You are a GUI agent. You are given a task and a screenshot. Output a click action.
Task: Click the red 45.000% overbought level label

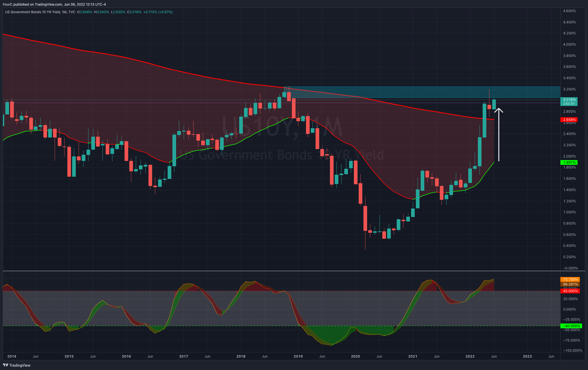[570, 291]
